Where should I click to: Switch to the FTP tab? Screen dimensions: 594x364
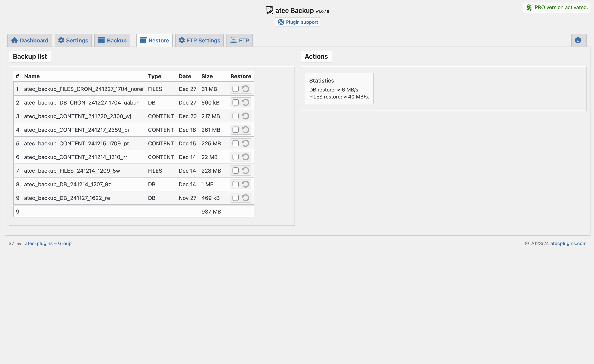[x=239, y=40]
